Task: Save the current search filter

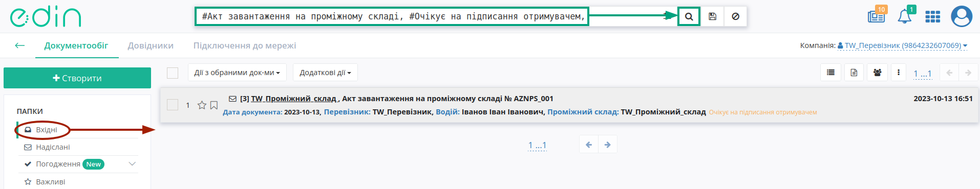Action: tap(712, 16)
